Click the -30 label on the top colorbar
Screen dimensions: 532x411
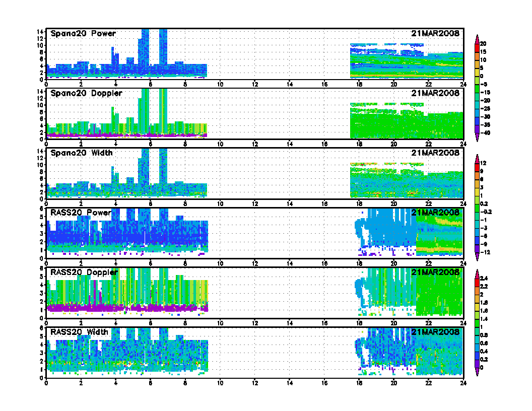pyautogui.click(x=485, y=117)
